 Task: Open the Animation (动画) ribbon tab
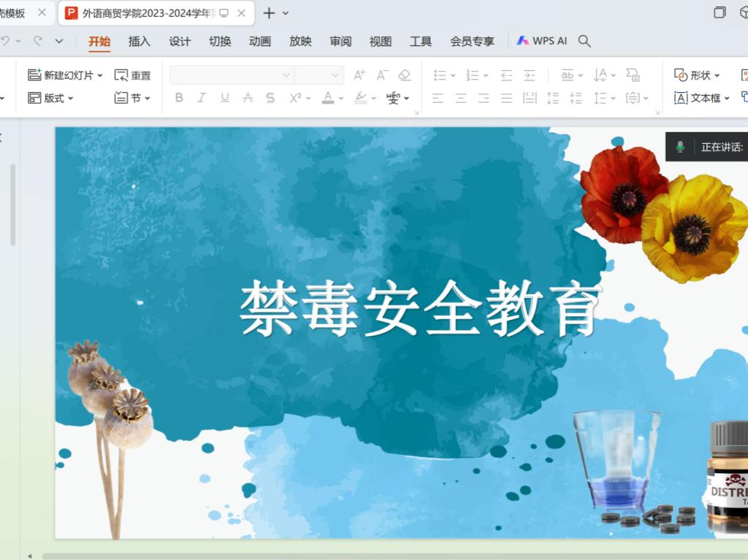point(259,42)
